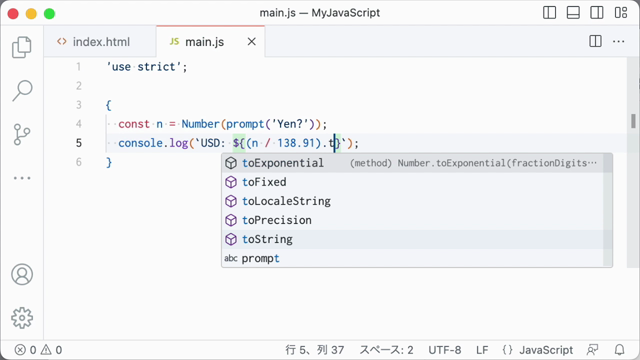Open the Manage gear icon
Viewport: 640px width, 360px height.
(x=22, y=318)
